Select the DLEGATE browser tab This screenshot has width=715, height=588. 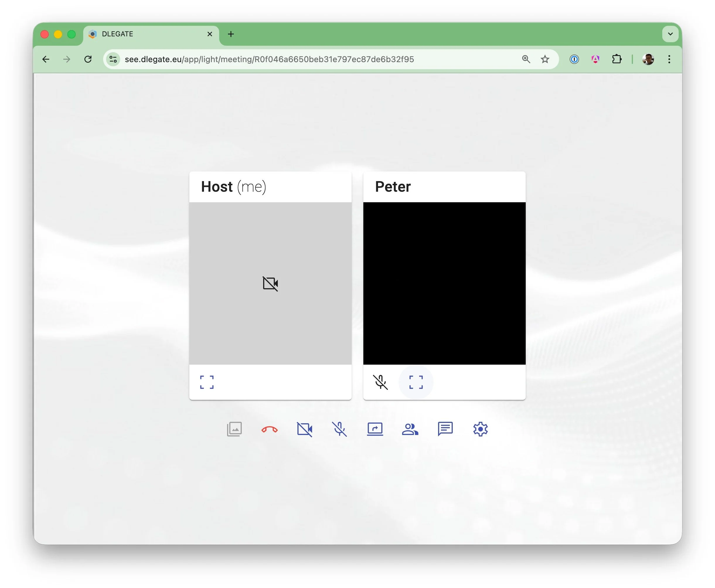point(146,34)
